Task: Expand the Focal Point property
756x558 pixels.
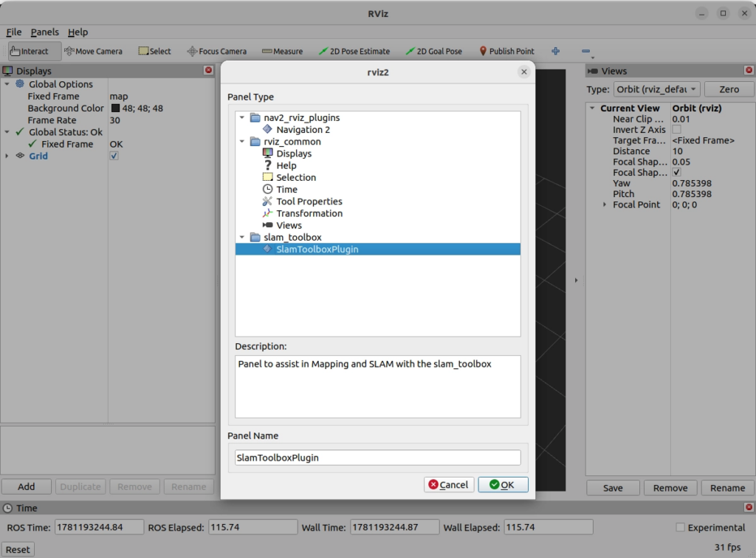Action: coord(605,204)
